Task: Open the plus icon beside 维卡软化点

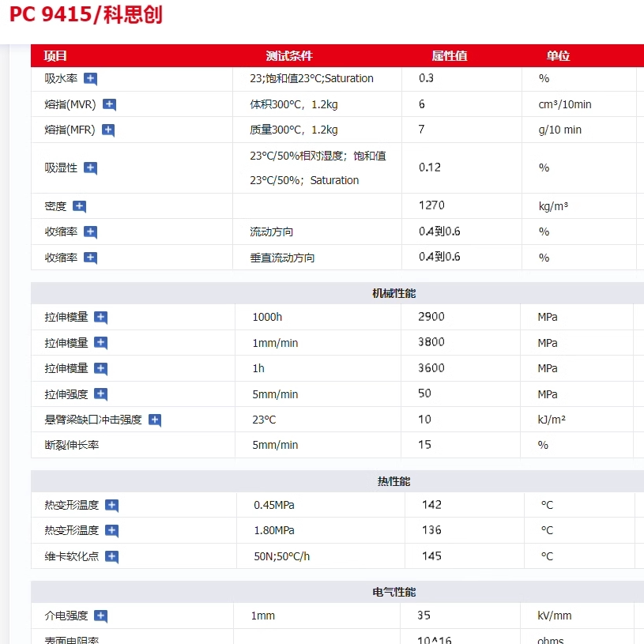Action: [111, 556]
